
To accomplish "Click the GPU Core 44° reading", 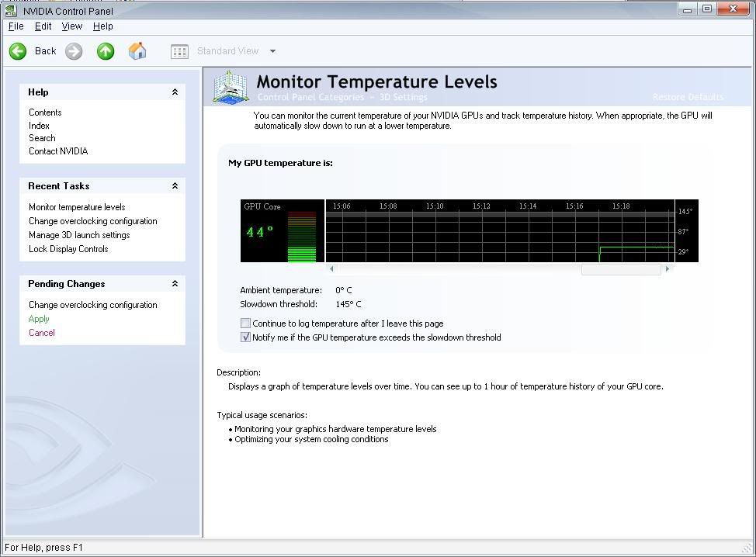I will [x=259, y=232].
